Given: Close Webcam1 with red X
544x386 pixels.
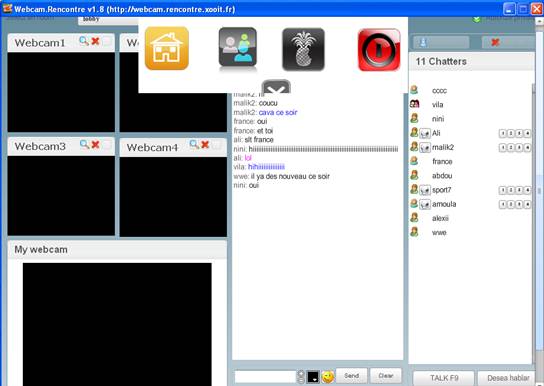Looking at the screenshot, I should click(95, 41).
